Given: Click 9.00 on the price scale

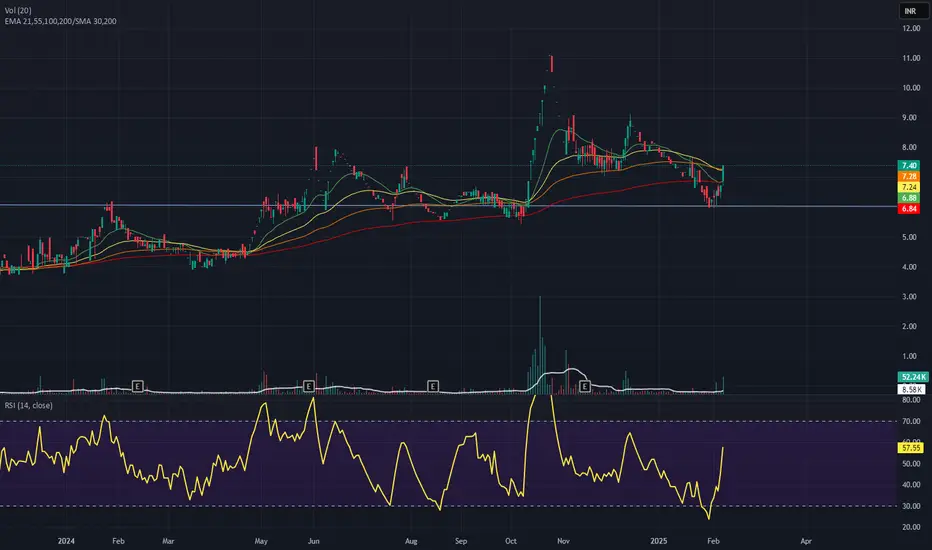Looking at the screenshot, I should tap(909, 118).
